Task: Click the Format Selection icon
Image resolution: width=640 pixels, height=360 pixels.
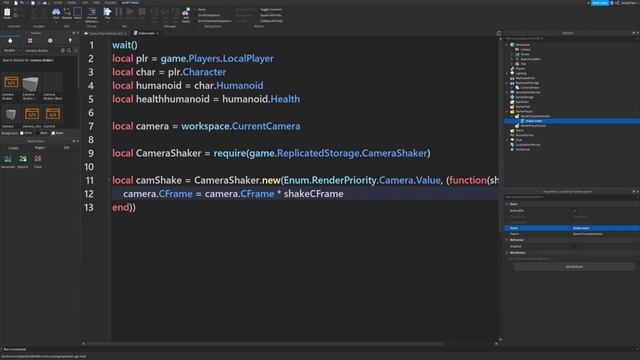Action: tap(92, 14)
